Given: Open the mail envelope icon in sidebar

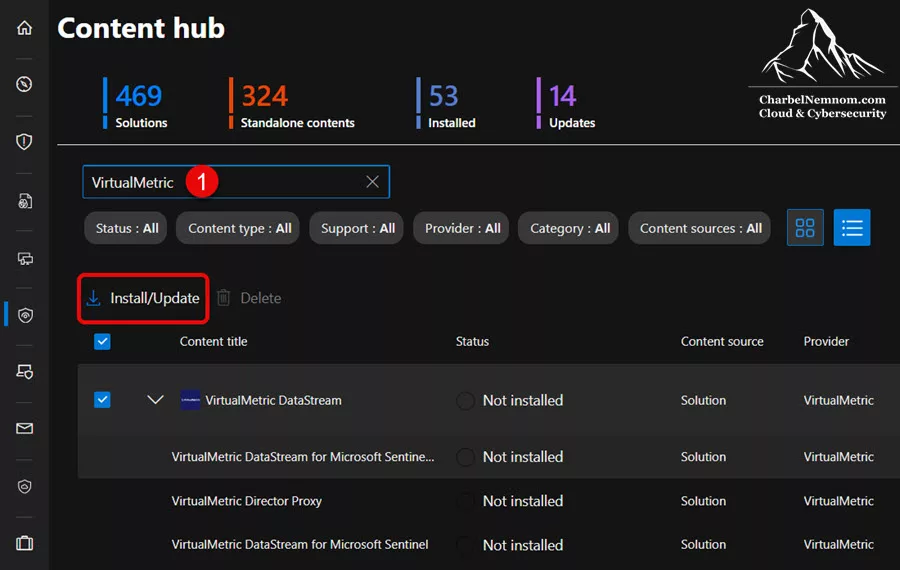Looking at the screenshot, I should [x=24, y=428].
